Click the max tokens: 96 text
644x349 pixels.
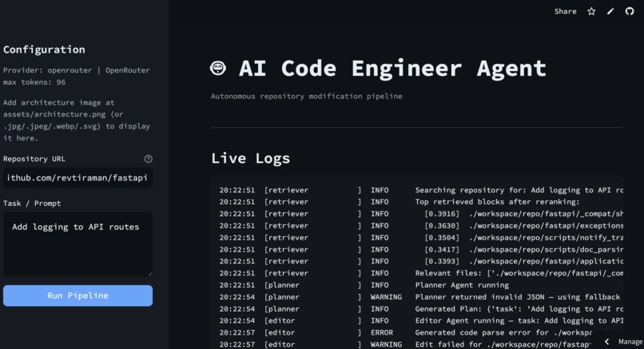coord(34,82)
